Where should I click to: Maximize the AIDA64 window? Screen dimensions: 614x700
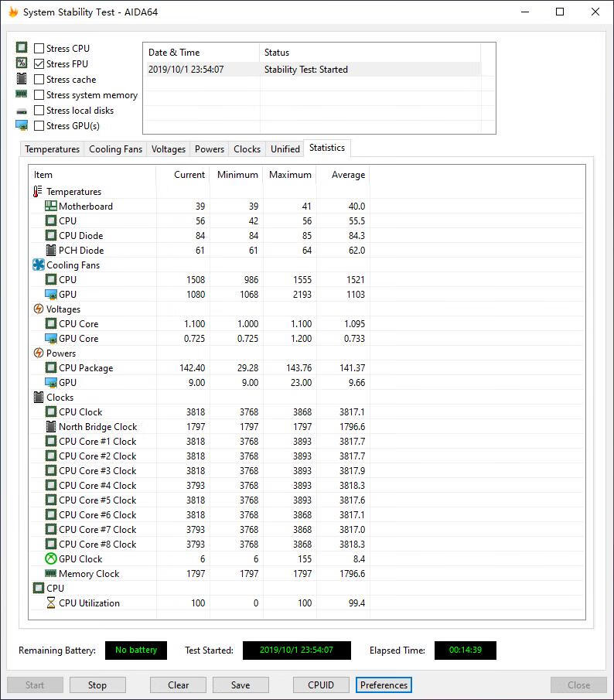560,12
